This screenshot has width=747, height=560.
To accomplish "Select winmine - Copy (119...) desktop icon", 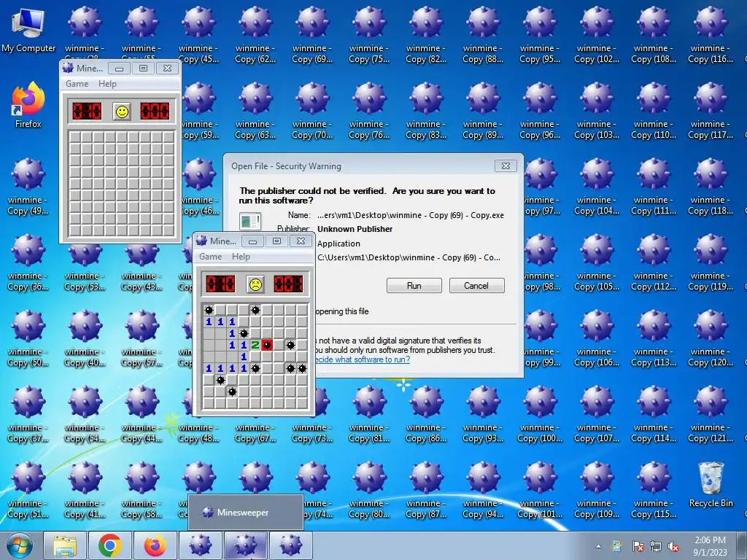I will click(711, 262).
